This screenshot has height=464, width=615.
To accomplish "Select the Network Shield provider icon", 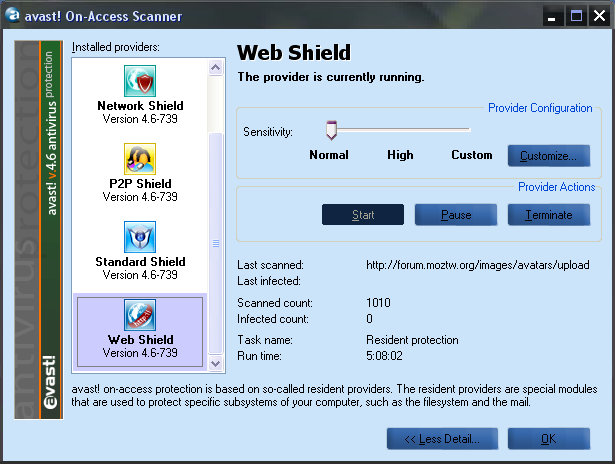I will point(140,81).
